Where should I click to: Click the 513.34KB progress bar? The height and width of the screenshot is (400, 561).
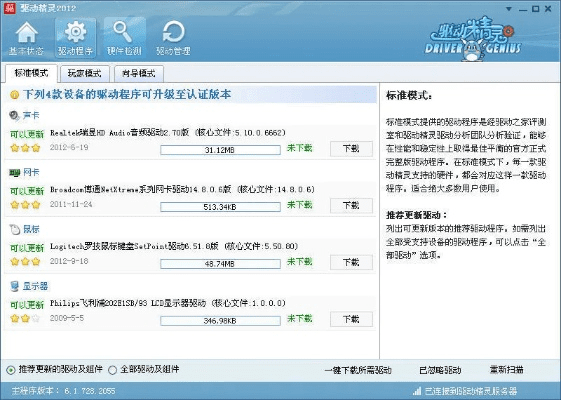220,207
